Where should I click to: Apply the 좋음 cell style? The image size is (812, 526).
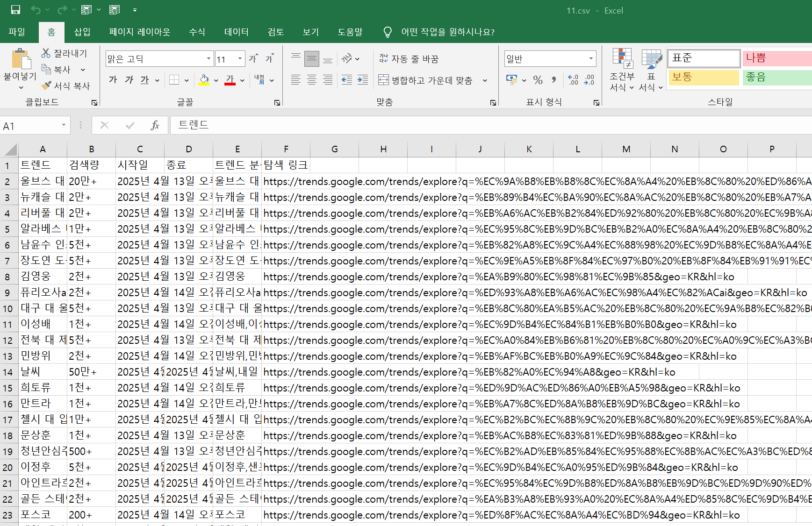(777, 77)
